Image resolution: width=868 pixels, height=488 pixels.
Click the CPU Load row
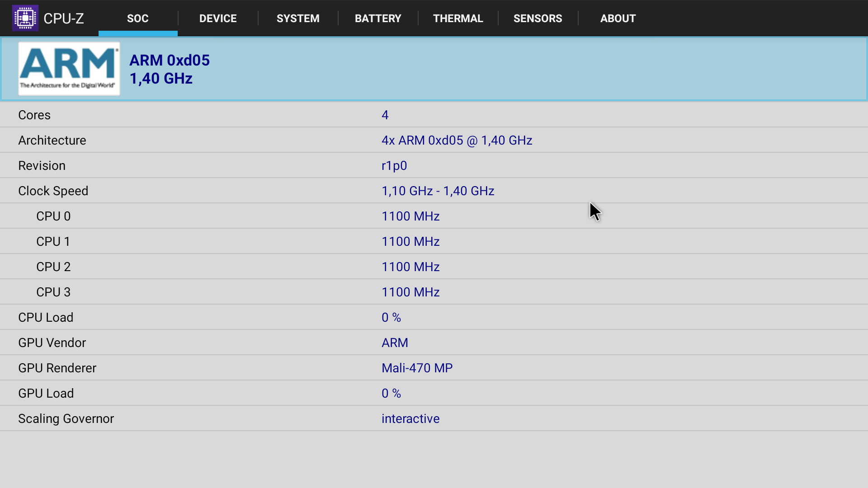(x=434, y=317)
